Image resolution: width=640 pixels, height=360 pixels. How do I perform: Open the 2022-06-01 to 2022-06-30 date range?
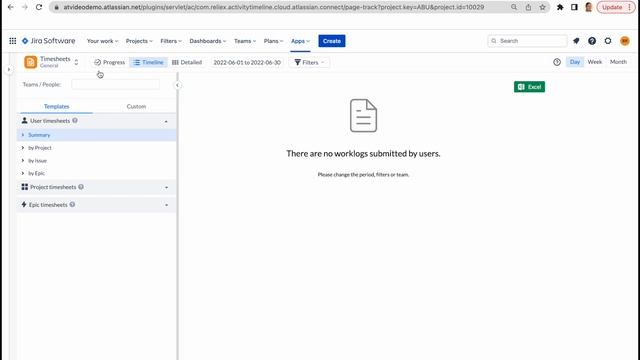[247, 62]
